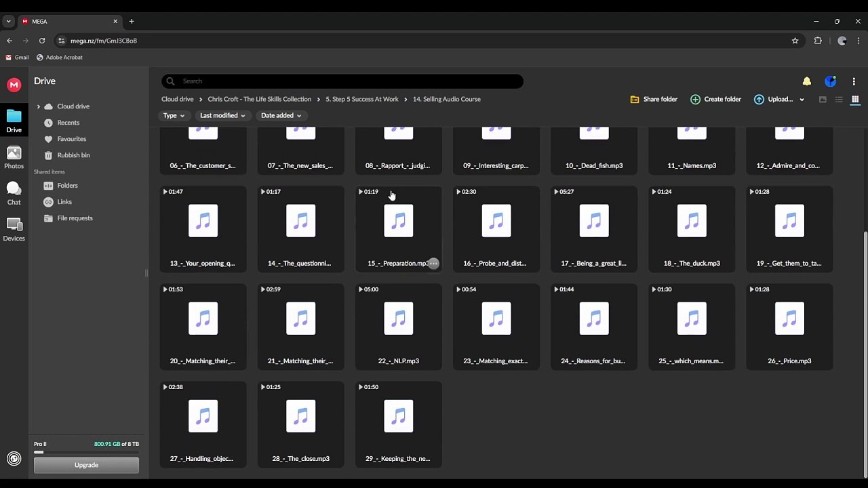Open the Date added filter dropdown
The height and width of the screenshot is (488, 868).
point(281,116)
